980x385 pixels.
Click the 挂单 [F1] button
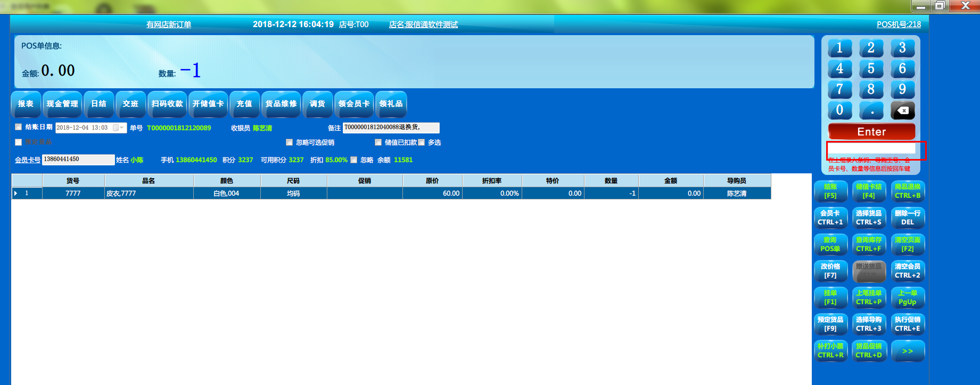tap(830, 298)
